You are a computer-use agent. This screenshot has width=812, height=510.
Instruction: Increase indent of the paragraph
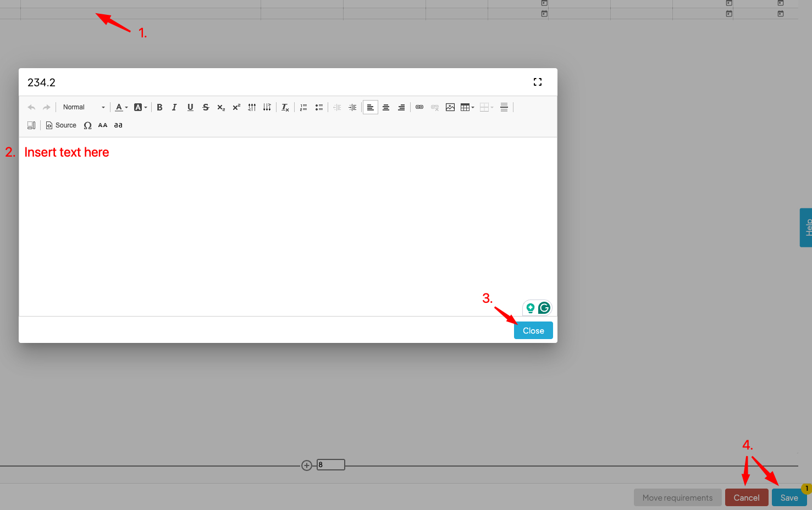pyautogui.click(x=352, y=107)
